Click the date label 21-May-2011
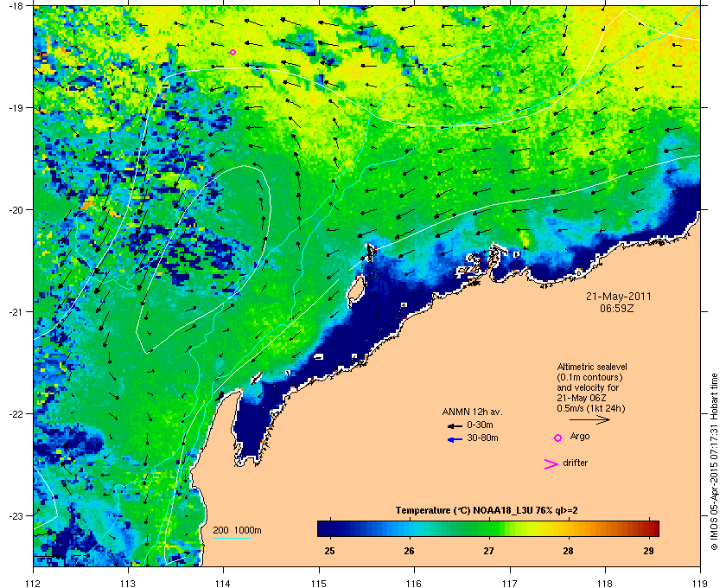Screen dimensions: 726x588 (618, 297)
